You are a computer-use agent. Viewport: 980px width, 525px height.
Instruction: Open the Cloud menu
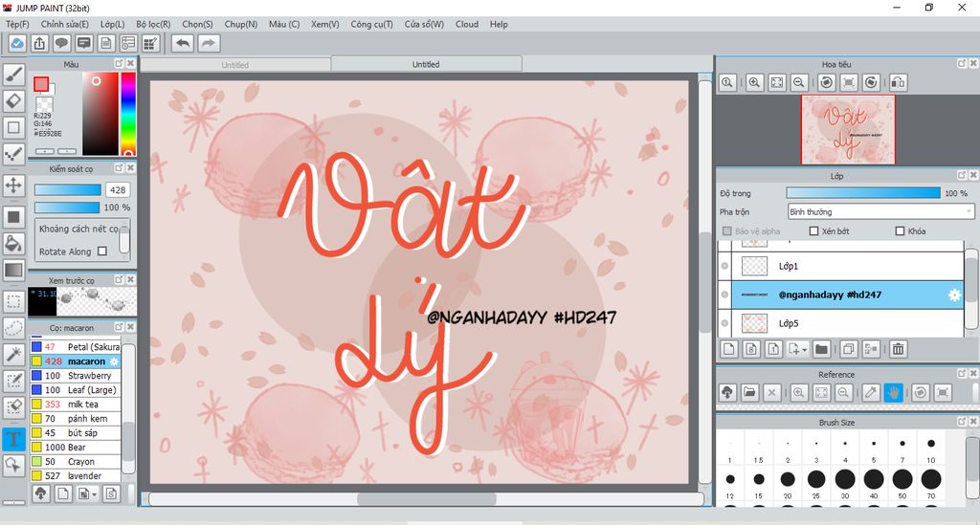[467, 24]
